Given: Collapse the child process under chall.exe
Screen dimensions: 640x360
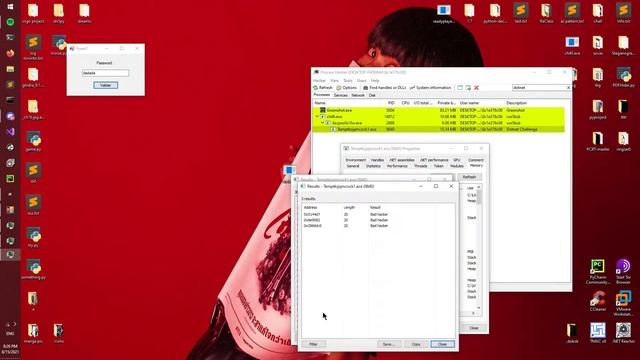Looking at the screenshot, I should (x=322, y=123).
